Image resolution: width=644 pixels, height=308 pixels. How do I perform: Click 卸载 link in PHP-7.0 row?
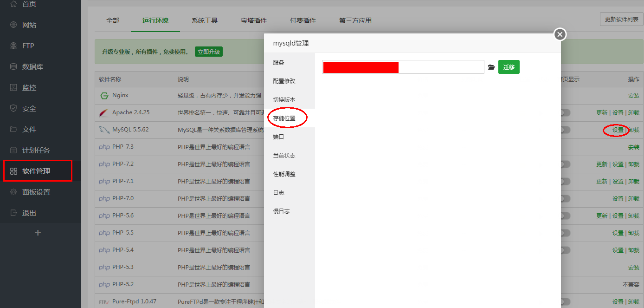click(x=634, y=199)
